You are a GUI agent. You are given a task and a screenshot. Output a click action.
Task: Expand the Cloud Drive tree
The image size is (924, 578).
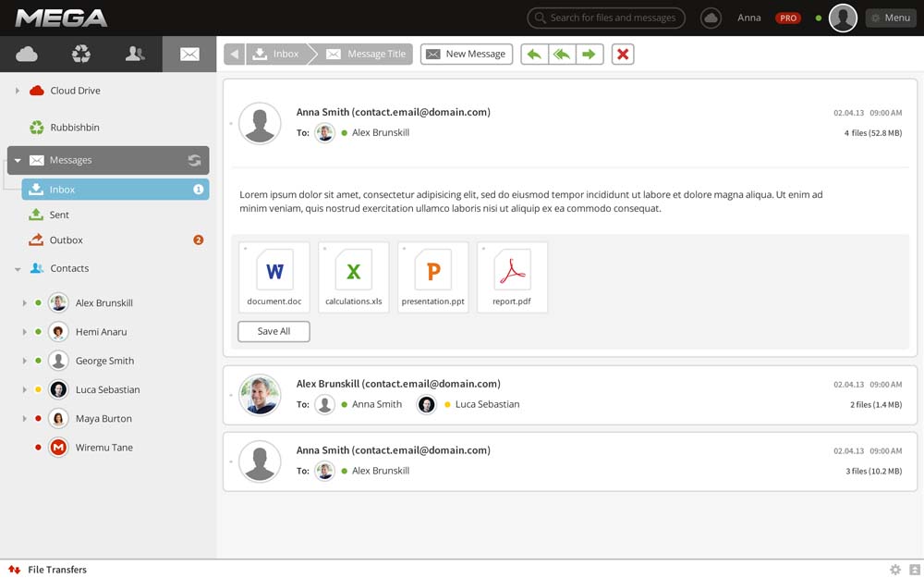coord(17,91)
